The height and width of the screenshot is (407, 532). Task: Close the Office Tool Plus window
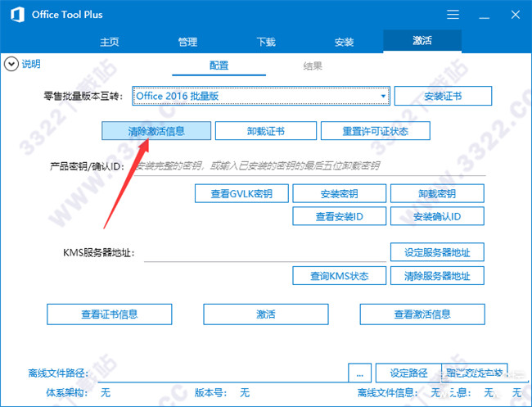[x=516, y=15]
